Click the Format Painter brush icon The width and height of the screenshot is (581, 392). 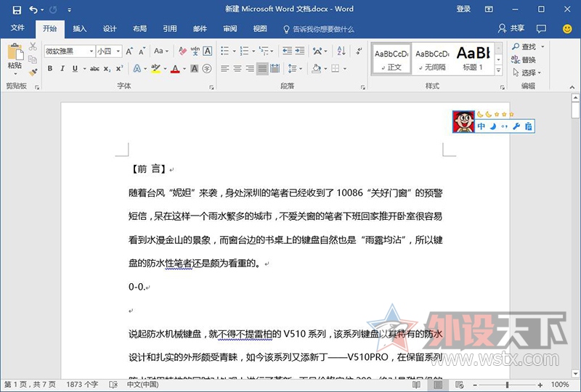point(33,72)
